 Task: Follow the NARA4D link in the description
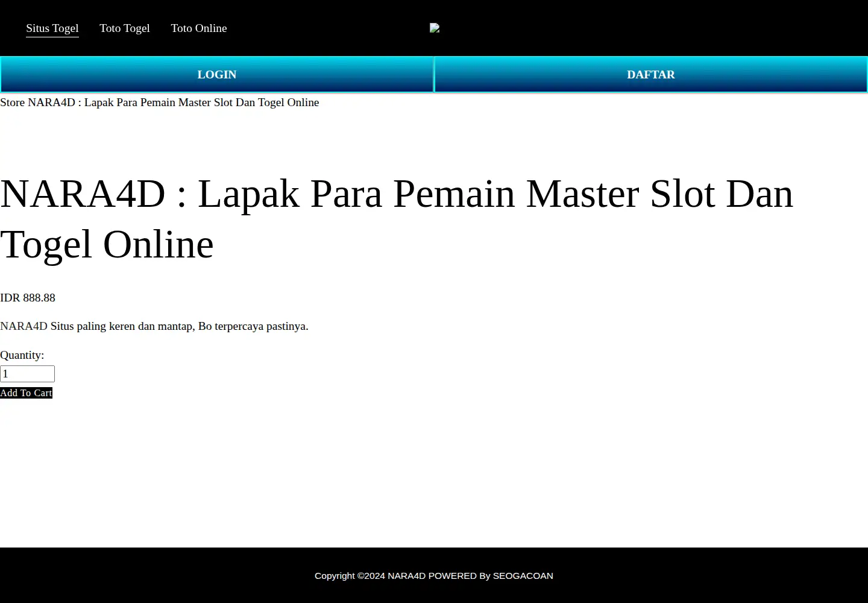pos(24,326)
